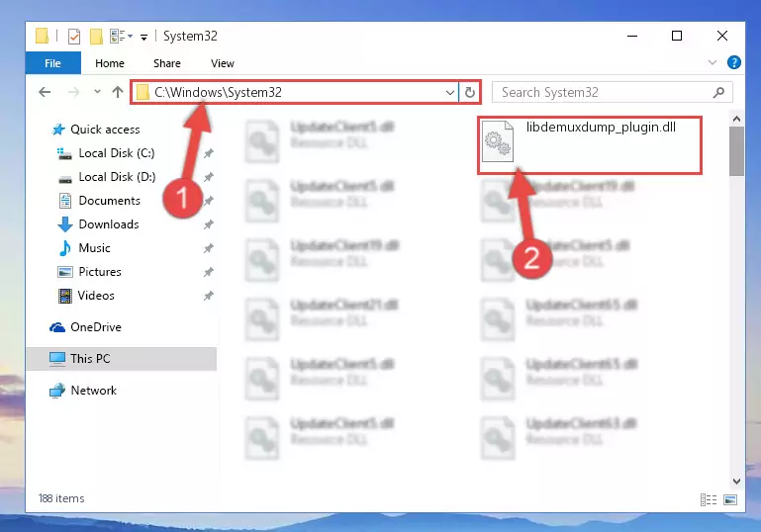Switch to details view in status bar
Image resolution: width=761 pixels, height=532 pixels.
(709, 499)
